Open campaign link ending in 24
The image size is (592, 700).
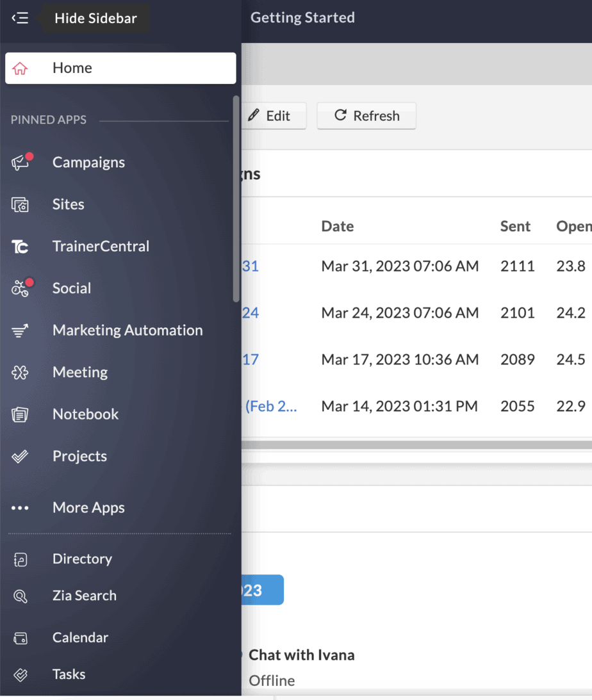click(251, 313)
